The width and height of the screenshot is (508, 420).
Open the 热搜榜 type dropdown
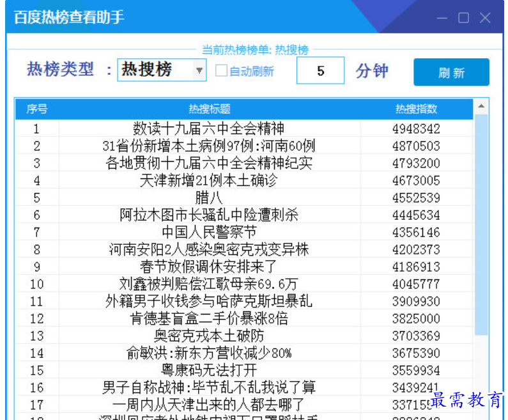click(x=162, y=70)
